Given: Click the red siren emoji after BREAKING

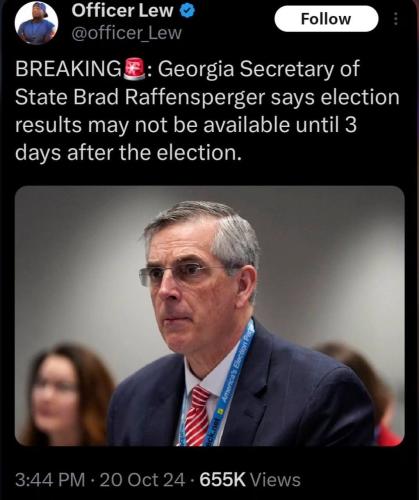Looking at the screenshot, I should click(x=134, y=69).
